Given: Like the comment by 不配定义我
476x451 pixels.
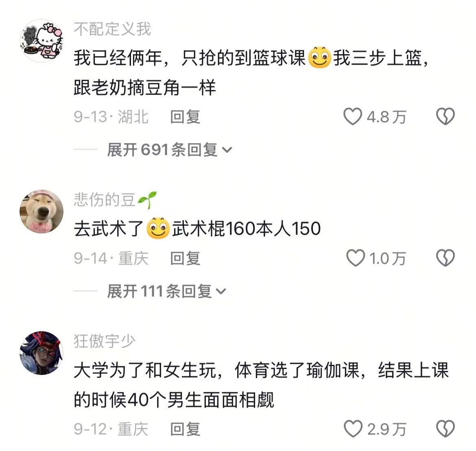Looking at the screenshot, I should click(x=353, y=117).
